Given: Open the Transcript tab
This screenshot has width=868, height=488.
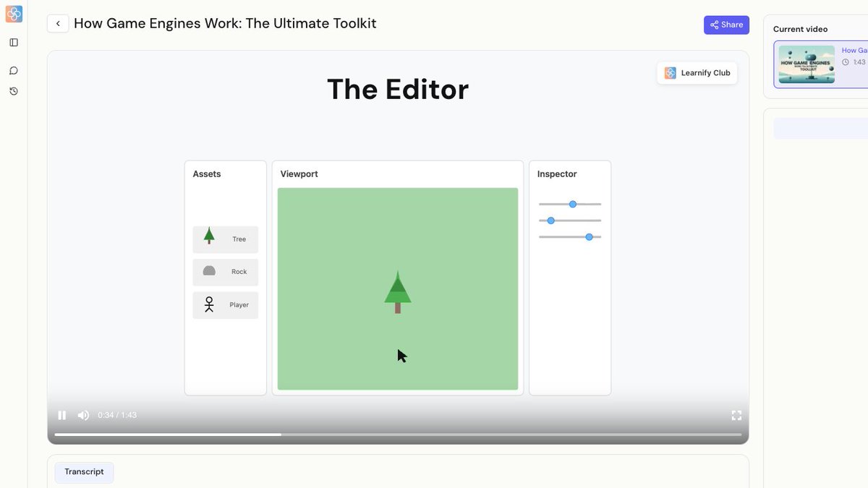Looking at the screenshot, I should pyautogui.click(x=84, y=472).
